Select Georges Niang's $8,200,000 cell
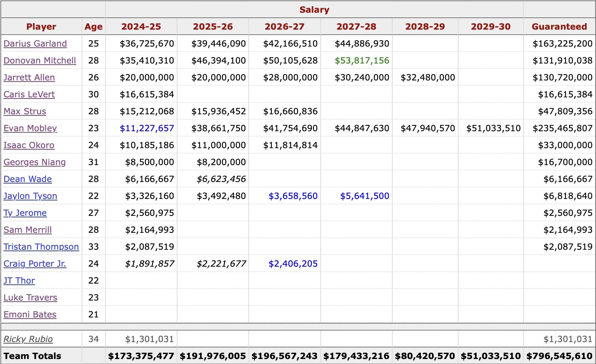Screen dimensions: 596x364 pos(213,162)
